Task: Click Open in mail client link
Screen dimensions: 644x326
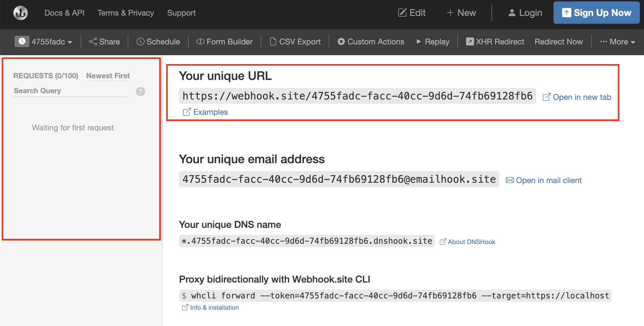Action: pyautogui.click(x=544, y=180)
